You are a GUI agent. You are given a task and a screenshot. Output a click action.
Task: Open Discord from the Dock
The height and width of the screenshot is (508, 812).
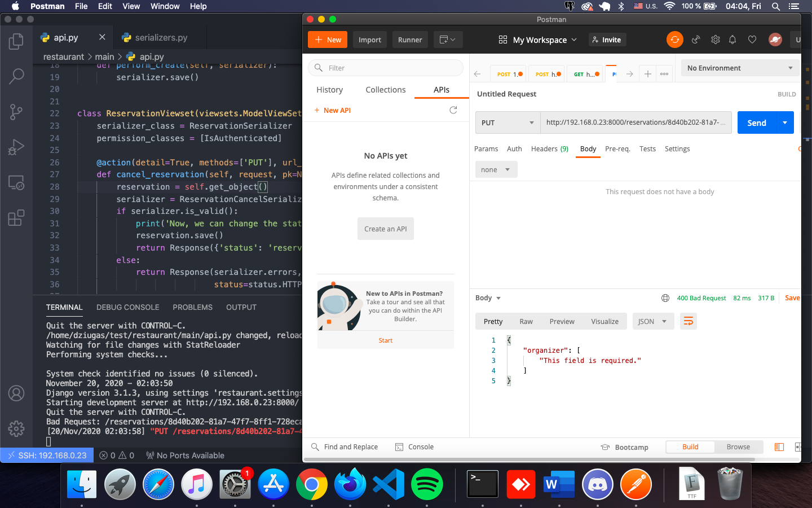(598, 484)
